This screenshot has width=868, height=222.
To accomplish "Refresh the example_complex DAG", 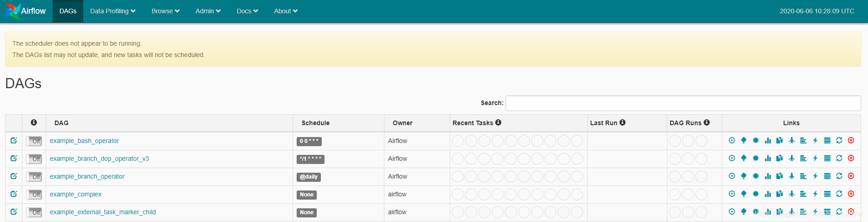I will coord(839,194).
